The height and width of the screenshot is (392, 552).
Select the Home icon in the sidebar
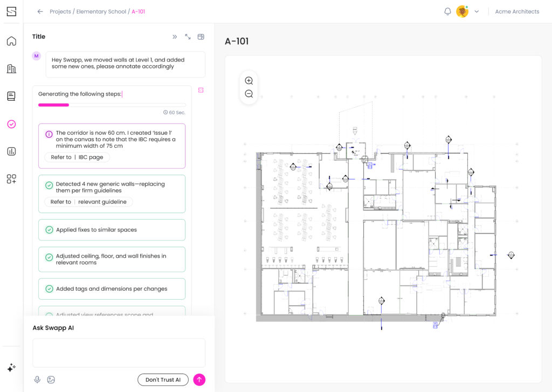[11, 41]
